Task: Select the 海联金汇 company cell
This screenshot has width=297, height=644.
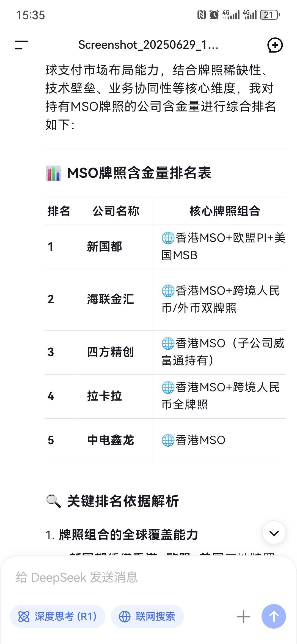Action: coord(111,299)
